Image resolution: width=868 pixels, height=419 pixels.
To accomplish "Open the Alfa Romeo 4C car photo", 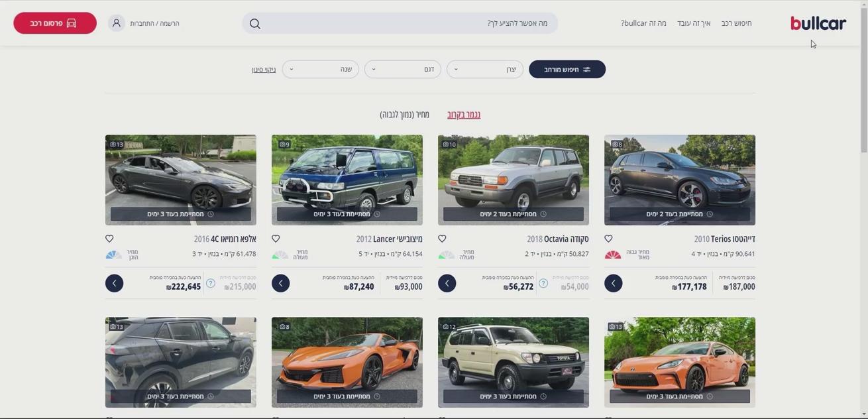I will 181,180.
